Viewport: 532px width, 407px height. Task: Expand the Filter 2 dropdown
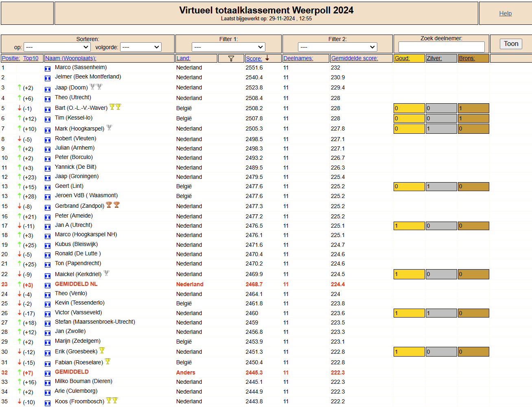(x=337, y=47)
